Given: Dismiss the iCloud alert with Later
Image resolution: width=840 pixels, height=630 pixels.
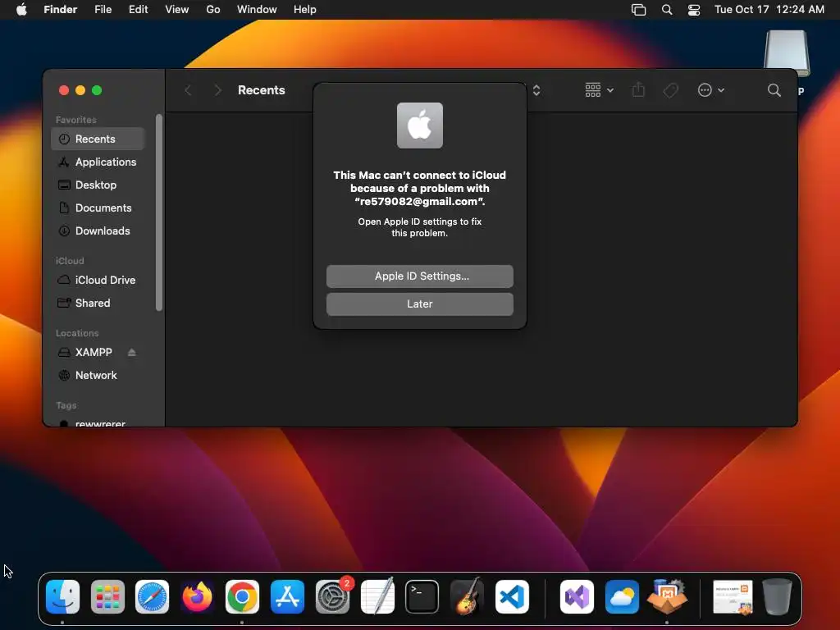Looking at the screenshot, I should pos(419,304).
